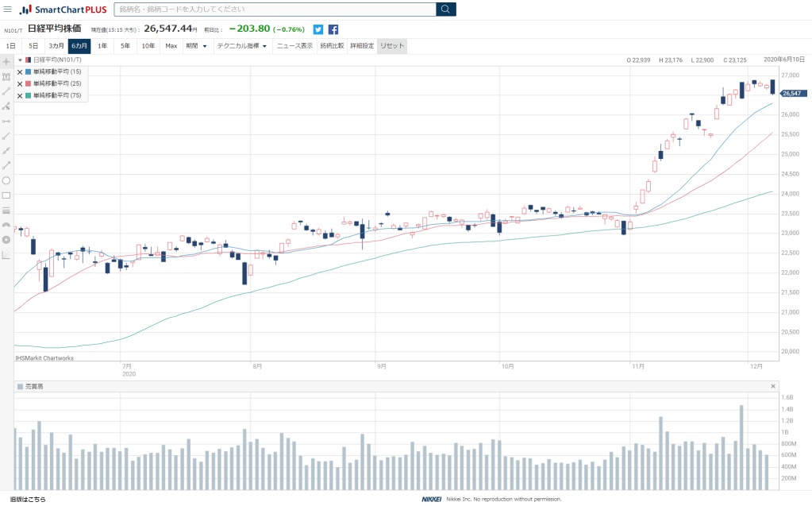Select the crosshair cursor tool
Screen dimensions: 812x506
coord(6,61)
